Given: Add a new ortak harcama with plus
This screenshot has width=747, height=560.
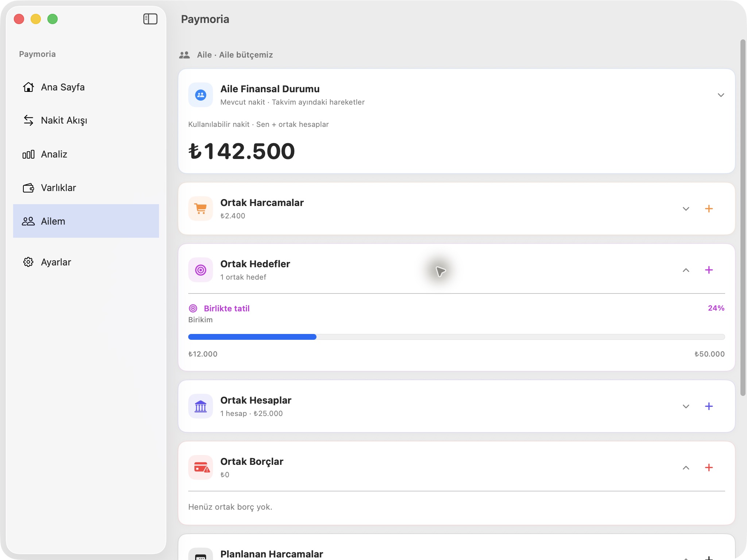Looking at the screenshot, I should pyautogui.click(x=709, y=209).
